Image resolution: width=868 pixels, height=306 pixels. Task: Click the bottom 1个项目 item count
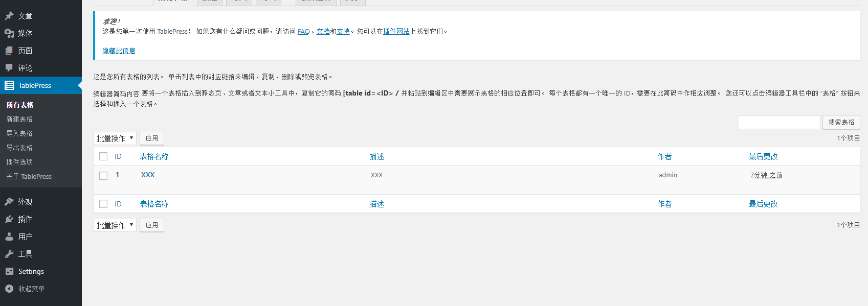[849, 225]
